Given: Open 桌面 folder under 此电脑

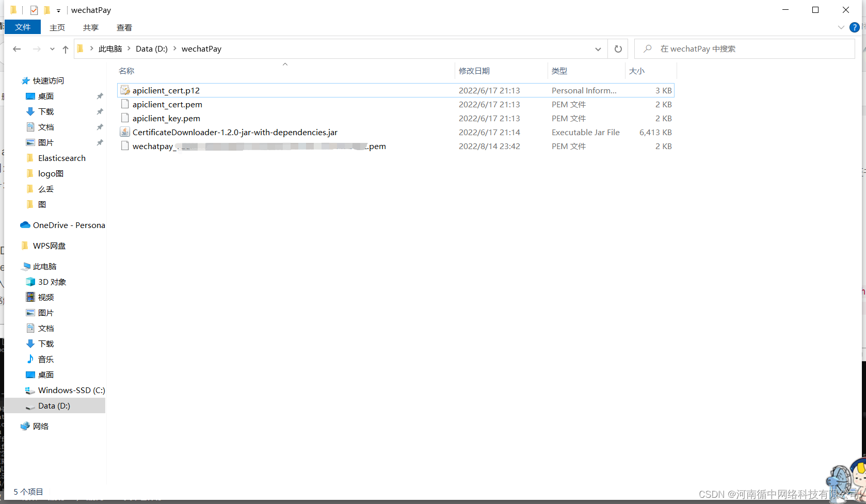Looking at the screenshot, I should click(x=46, y=375).
